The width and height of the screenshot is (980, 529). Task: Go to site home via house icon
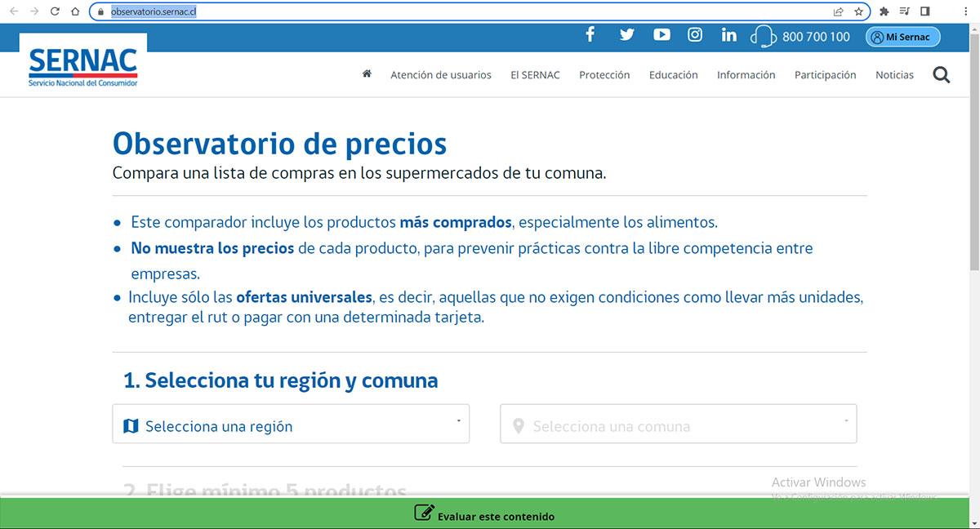367,73
